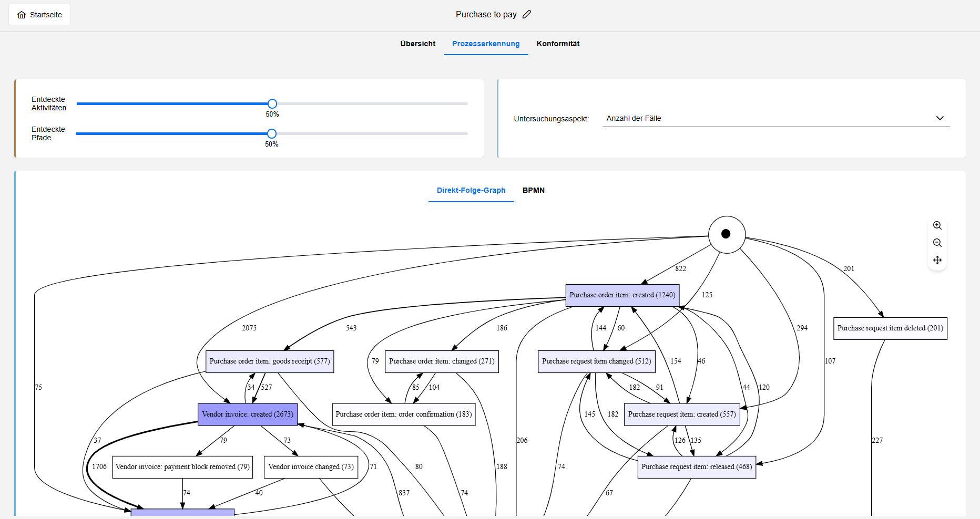Viewport: 980px width, 519px height.
Task: Click the Purchase request item: released node
Action: pos(696,467)
